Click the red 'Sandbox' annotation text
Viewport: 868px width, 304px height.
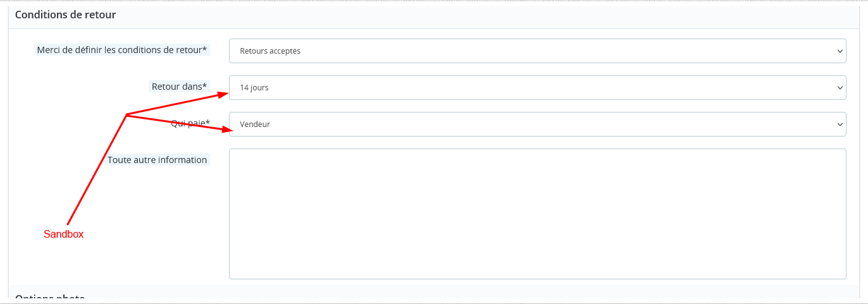63,234
